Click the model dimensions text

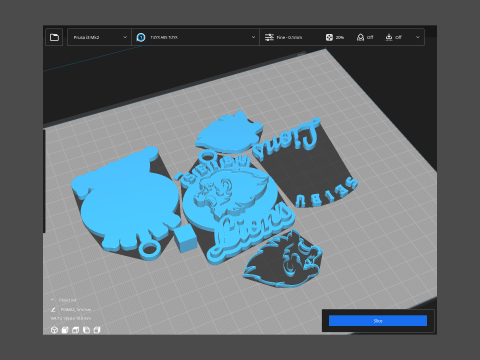(71, 319)
